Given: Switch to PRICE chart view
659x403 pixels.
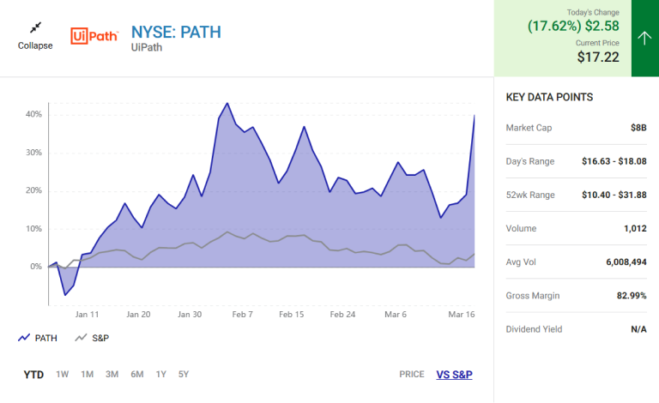Looking at the screenshot, I should tap(411, 374).
